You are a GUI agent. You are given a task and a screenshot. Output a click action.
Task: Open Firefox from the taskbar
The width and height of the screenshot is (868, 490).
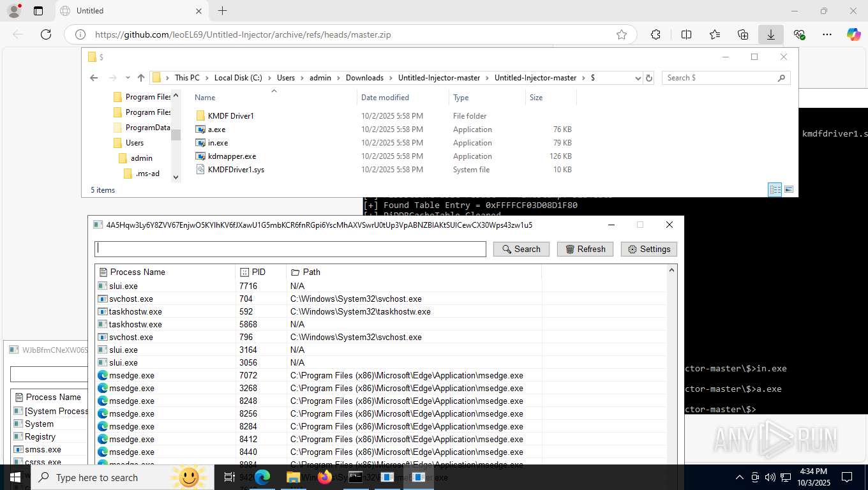point(325,477)
